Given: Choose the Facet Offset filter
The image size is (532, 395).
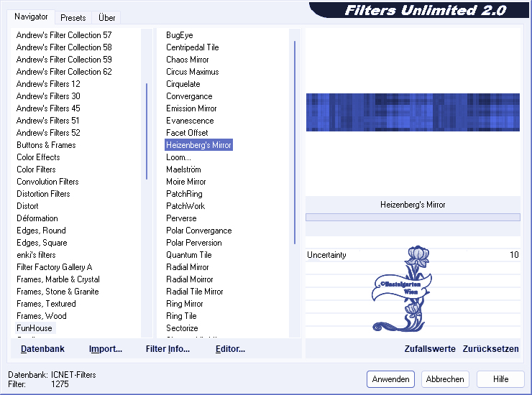Looking at the screenshot, I should 187,133.
